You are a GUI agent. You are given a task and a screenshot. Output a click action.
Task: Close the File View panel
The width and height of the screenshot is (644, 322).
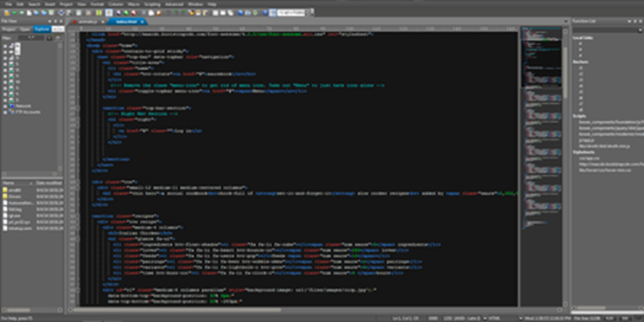coord(61,21)
